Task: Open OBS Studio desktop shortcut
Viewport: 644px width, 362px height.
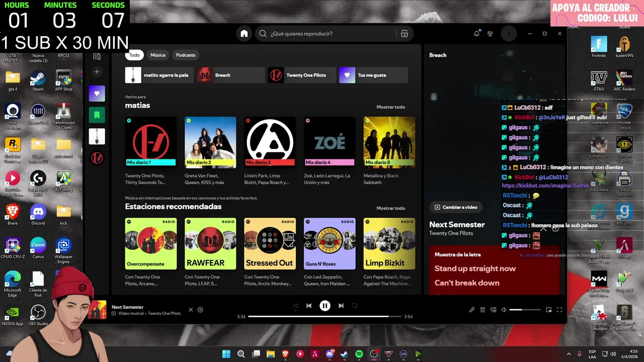Action: 38,315
